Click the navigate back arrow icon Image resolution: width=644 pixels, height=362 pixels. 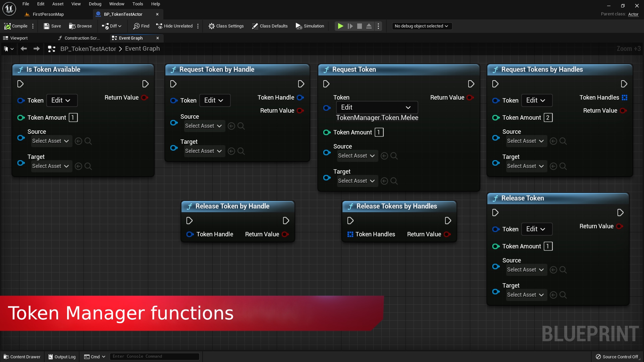click(23, 49)
